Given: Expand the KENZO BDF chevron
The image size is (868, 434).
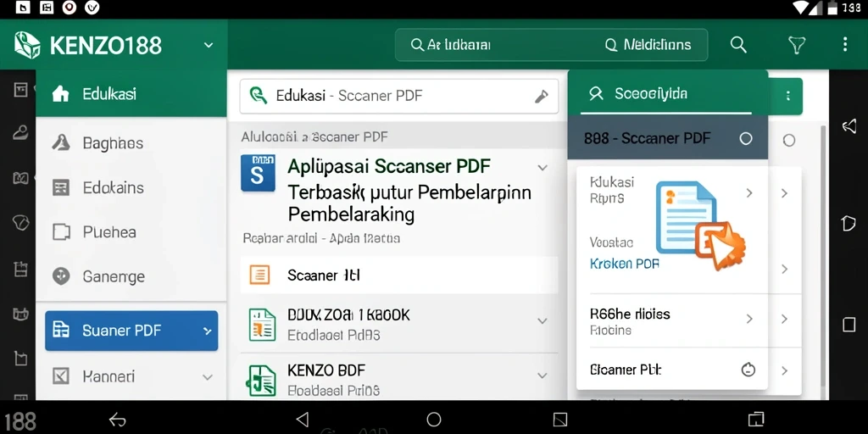Looking at the screenshot, I should [x=542, y=376].
